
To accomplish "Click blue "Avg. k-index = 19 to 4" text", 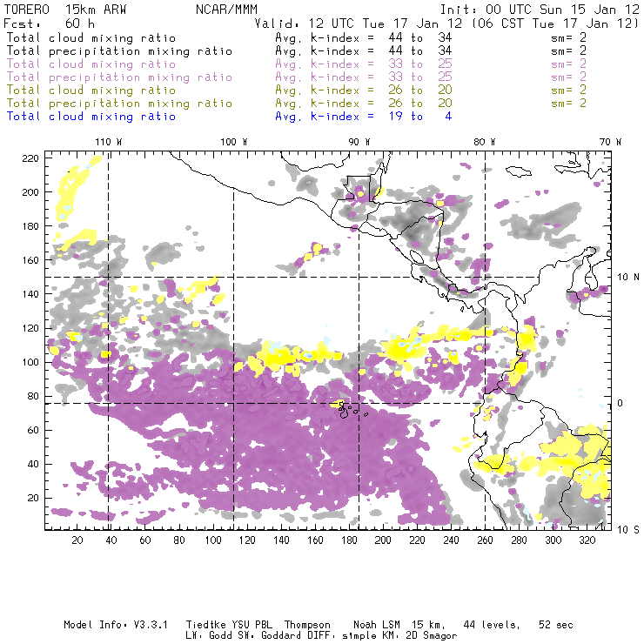I will pyautogui.click(x=364, y=117).
